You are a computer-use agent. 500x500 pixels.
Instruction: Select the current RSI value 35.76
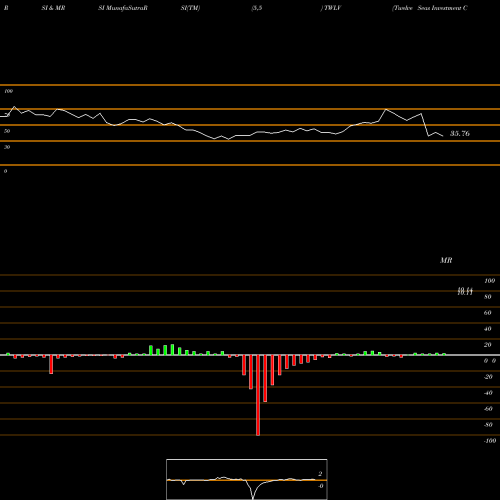[460, 134]
